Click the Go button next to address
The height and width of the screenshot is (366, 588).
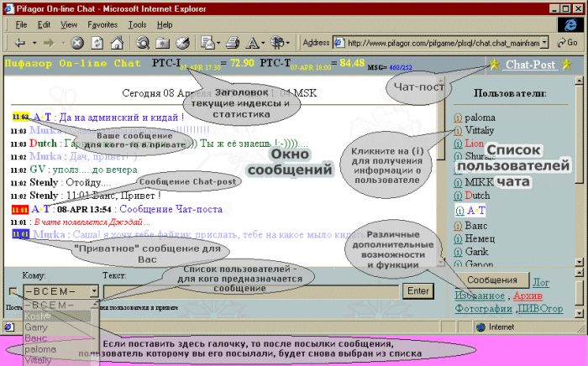567,43
